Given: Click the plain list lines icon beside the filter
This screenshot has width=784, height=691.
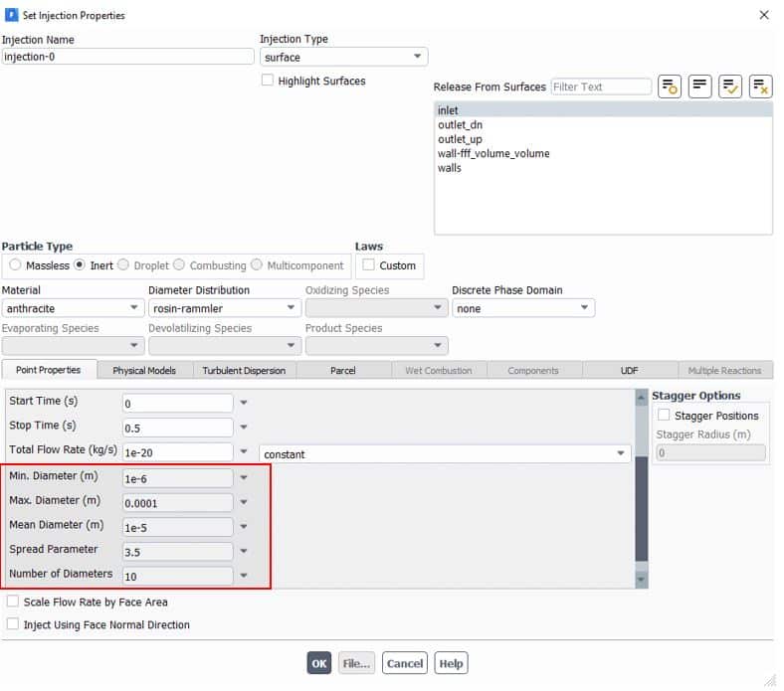Looking at the screenshot, I should pos(700,86).
